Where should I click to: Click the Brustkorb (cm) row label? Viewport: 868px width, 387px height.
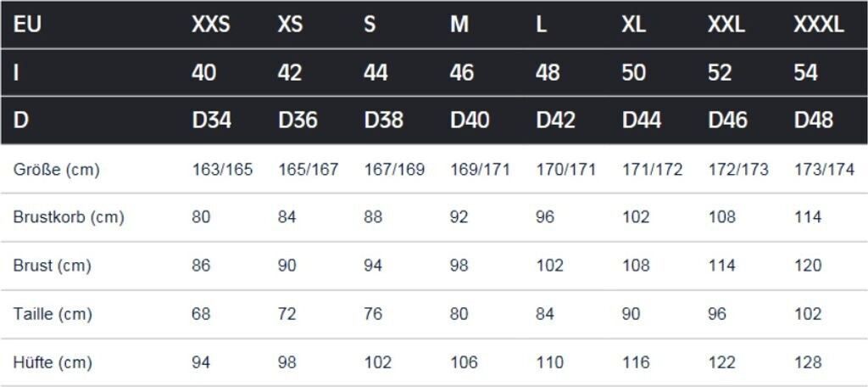pyautogui.click(x=69, y=217)
